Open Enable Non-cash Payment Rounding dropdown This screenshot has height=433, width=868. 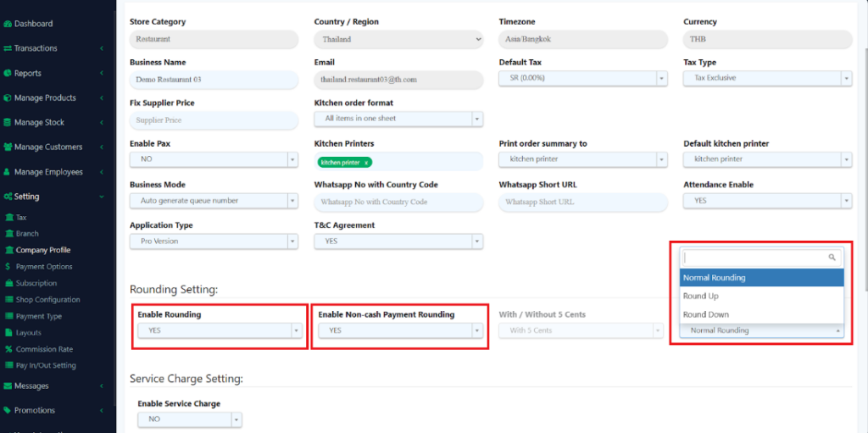(x=399, y=330)
